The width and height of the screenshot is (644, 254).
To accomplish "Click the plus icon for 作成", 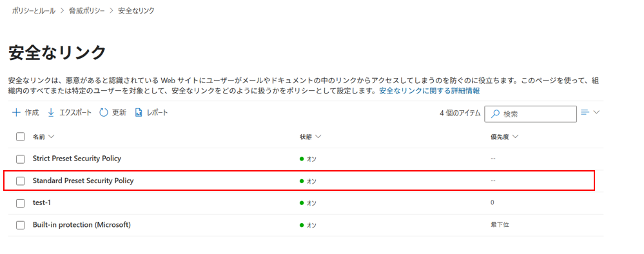I will (x=16, y=113).
